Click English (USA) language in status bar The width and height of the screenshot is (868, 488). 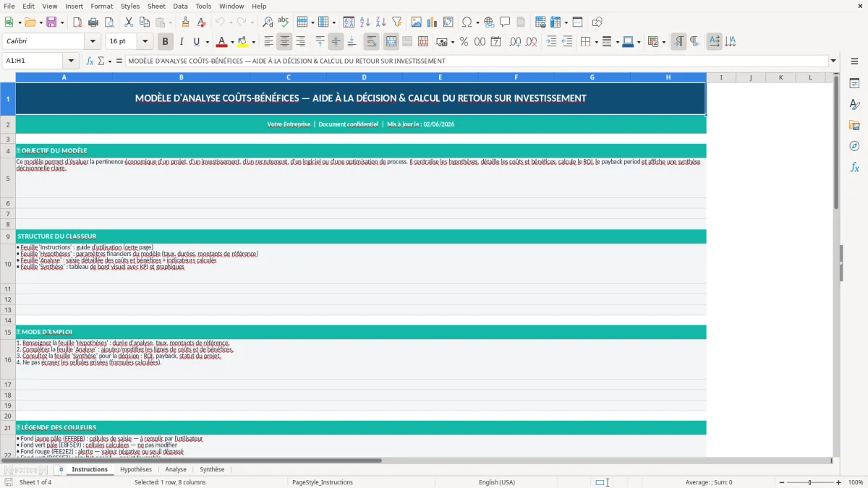point(497,482)
